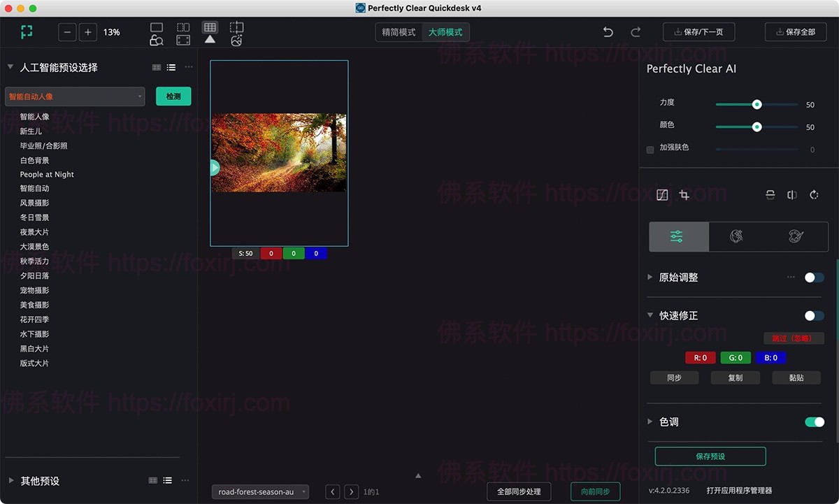Switch to 精简模式 tab
Screen dimensions: 839x504
click(x=399, y=32)
